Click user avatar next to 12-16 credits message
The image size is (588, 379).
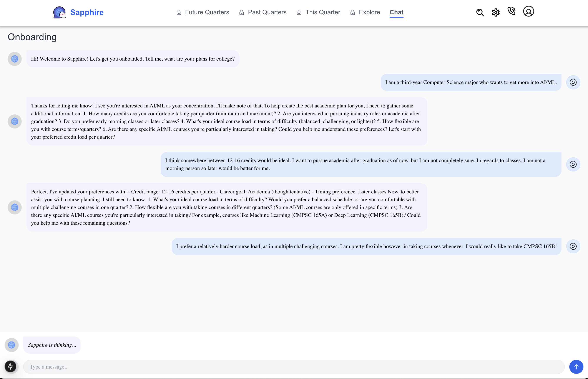pyautogui.click(x=573, y=164)
